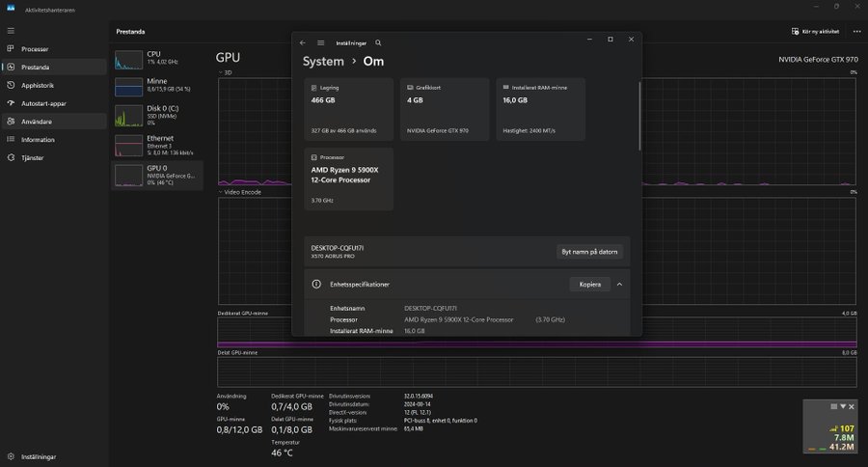Open the Processer page icon

point(11,49)
